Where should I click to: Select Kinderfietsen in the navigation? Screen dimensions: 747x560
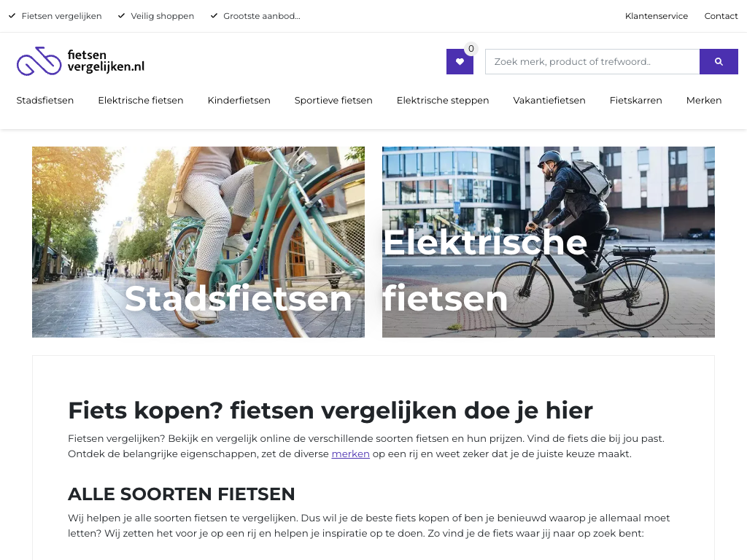(239, 101)
